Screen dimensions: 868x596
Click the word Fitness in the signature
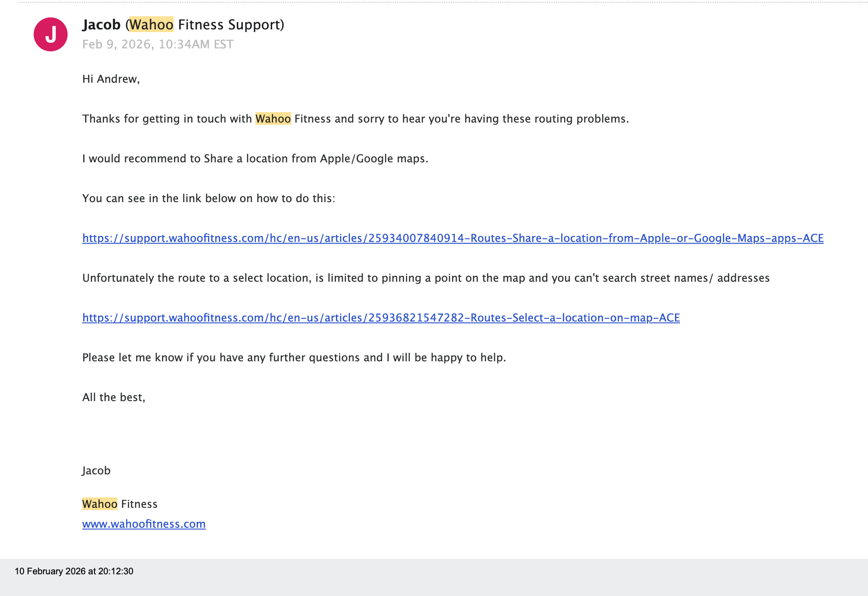[x=139, y=504]
